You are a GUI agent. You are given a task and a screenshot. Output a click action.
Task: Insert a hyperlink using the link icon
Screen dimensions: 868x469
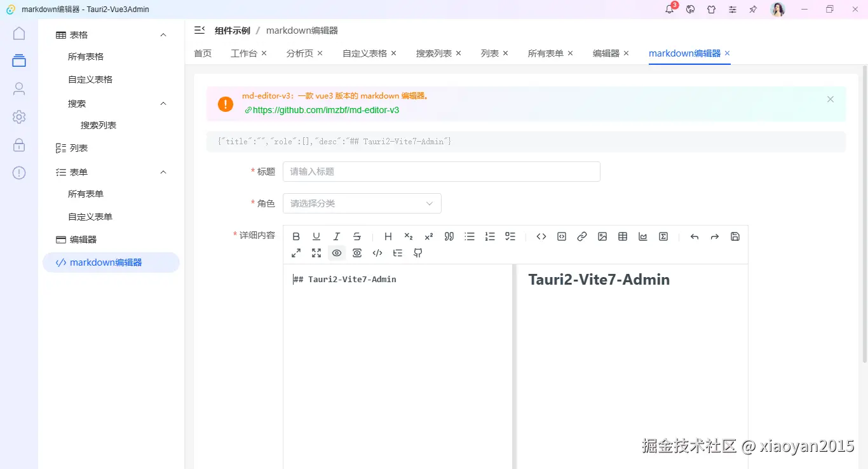(x=581, y=236)
